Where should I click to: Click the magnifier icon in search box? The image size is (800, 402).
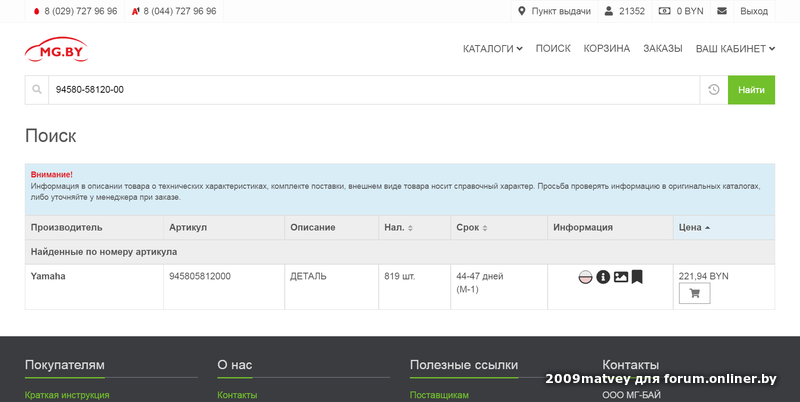click(x=37, y=90)
